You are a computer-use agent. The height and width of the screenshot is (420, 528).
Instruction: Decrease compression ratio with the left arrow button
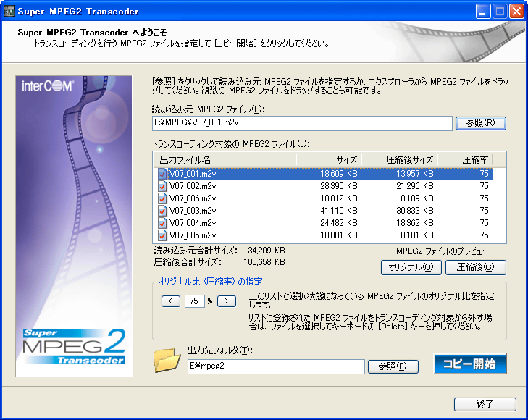[x=171, y=301]
